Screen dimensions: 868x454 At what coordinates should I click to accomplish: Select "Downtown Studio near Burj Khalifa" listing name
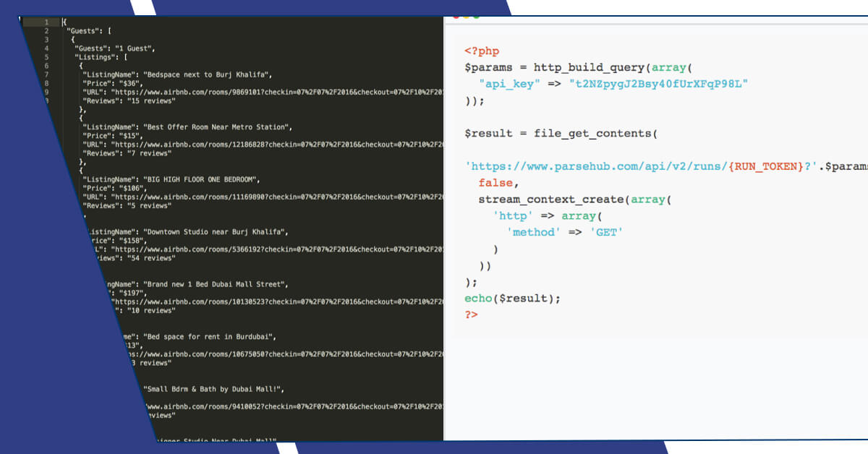pos(216,231)
